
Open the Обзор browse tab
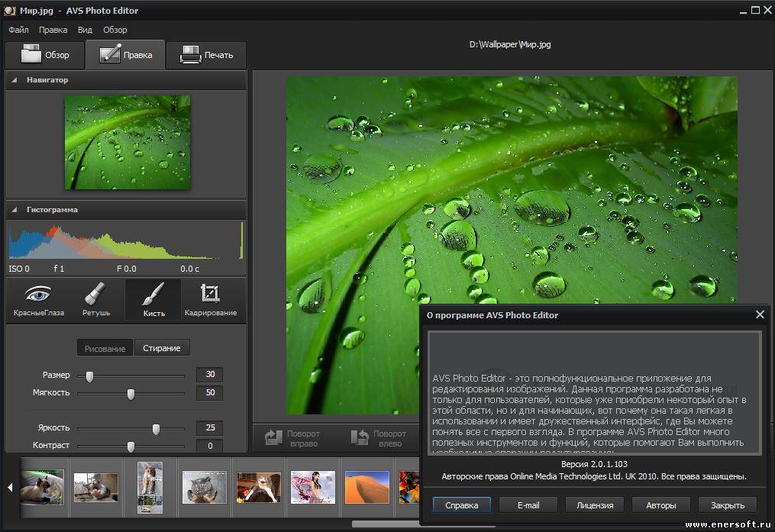[x=45, y=55]
